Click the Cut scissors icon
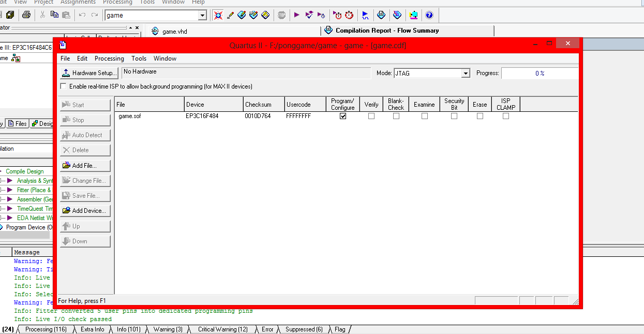 coord(43,15)
